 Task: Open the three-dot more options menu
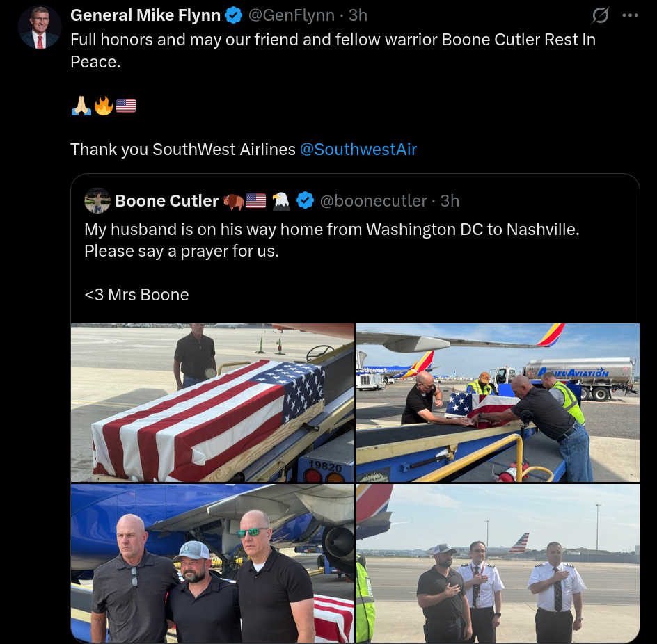tap(630, 15)
